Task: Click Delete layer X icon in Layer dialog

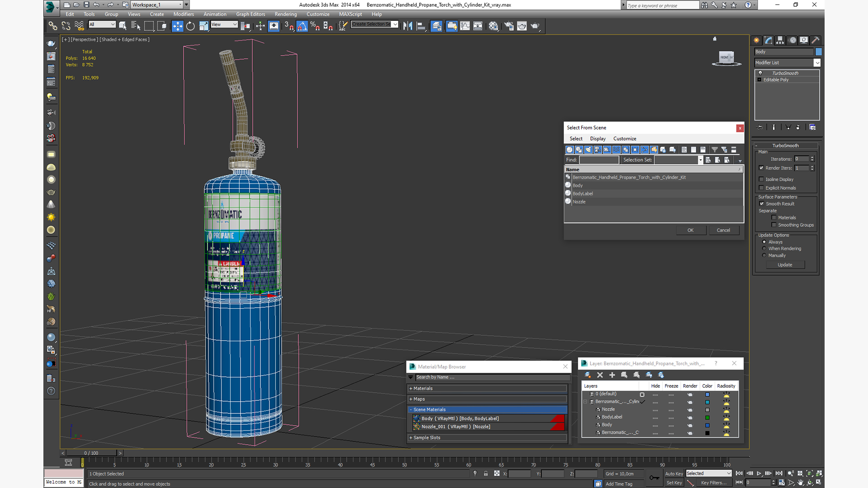Action: click(600, 375)
